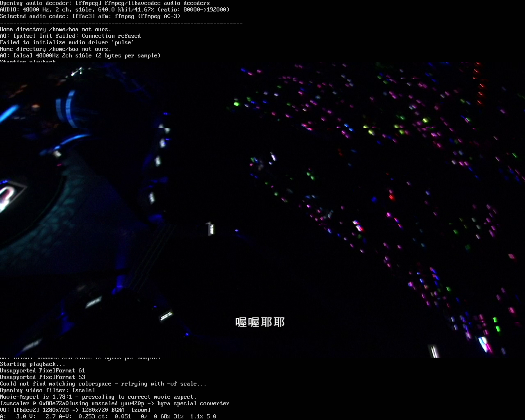
Task: Click 'Could not find matching colorspace' line
Action: (103, 383)
